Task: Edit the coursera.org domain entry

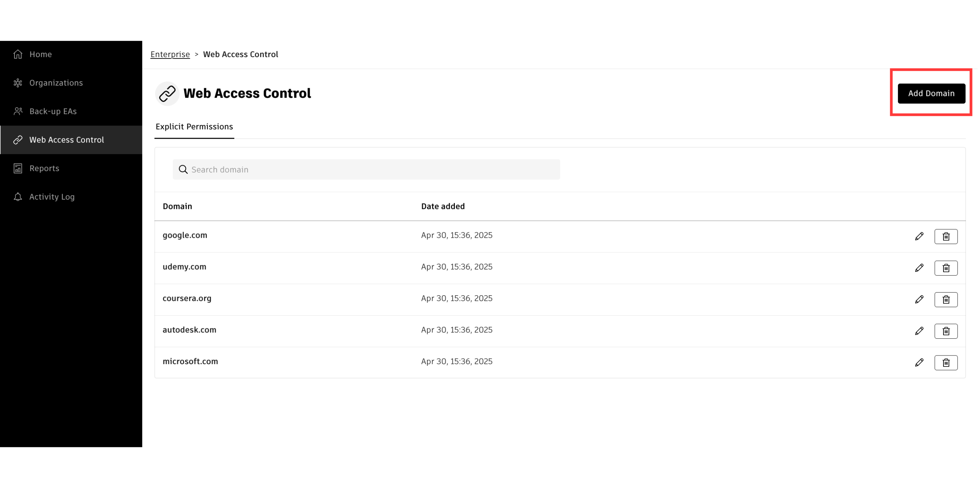Action: pos(919,299)
